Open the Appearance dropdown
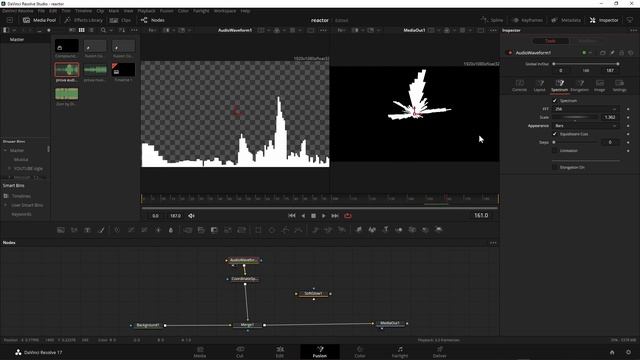640x360 pixels. (585, 126)
